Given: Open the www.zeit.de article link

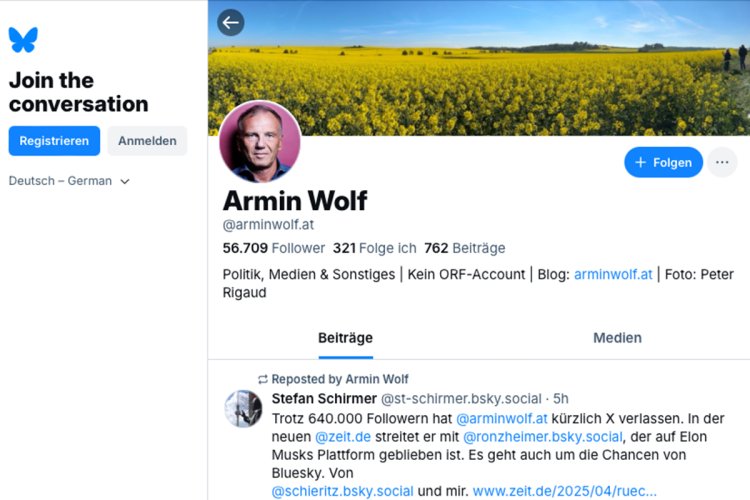Looking at the screenshot, I should [x=565, y=491].
